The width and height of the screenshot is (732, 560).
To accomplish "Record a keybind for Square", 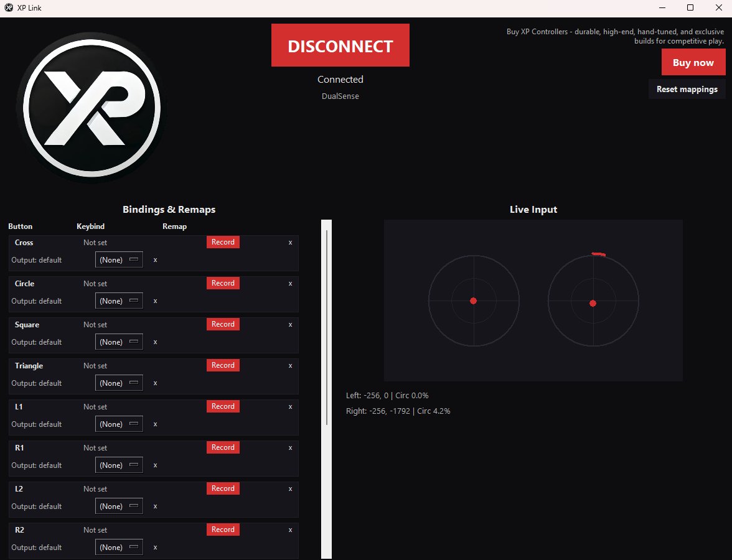I will (223, 324).
